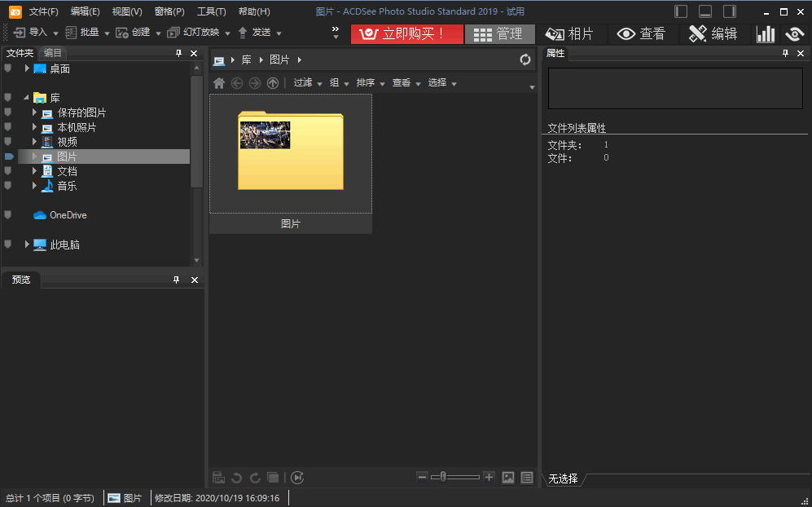
Task: Click the folder tree scrollbar
Action: coord(196,131)
